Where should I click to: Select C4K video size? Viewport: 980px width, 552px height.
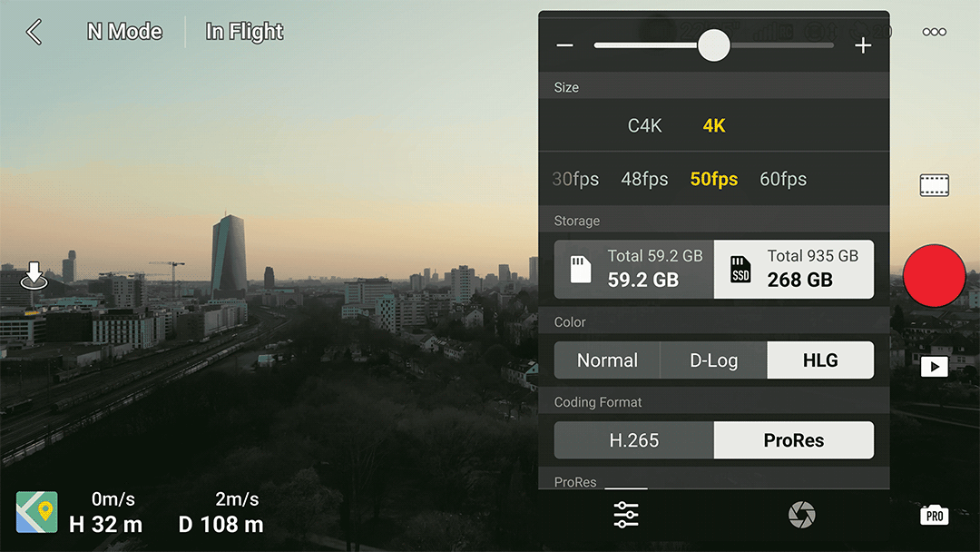(x=644, y=126)
